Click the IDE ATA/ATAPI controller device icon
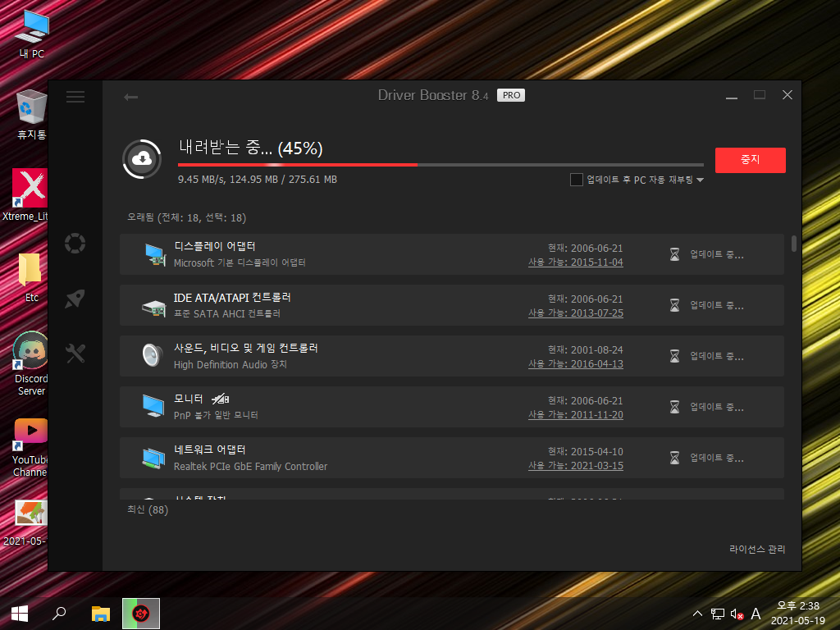The width and height of the screenshot is (840, 630). point(154,307)
